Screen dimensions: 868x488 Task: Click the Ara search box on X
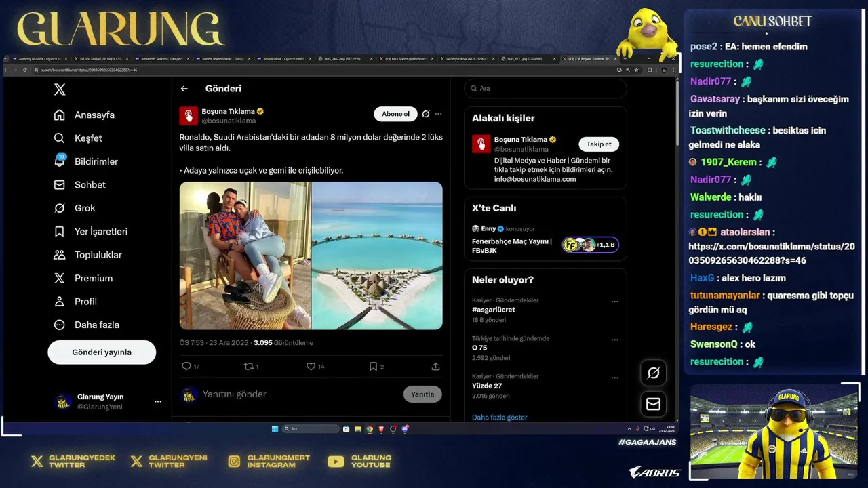(545, 89)
